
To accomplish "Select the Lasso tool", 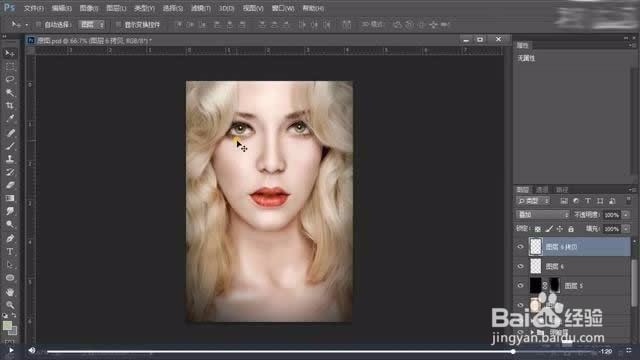I will pyautogui.click(x=10, y=79).
